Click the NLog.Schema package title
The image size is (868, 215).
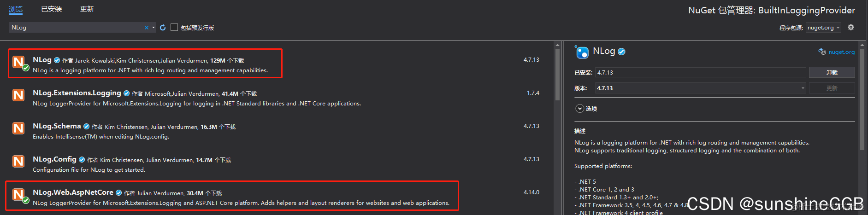pyautogui.click(x=57, y=126)
